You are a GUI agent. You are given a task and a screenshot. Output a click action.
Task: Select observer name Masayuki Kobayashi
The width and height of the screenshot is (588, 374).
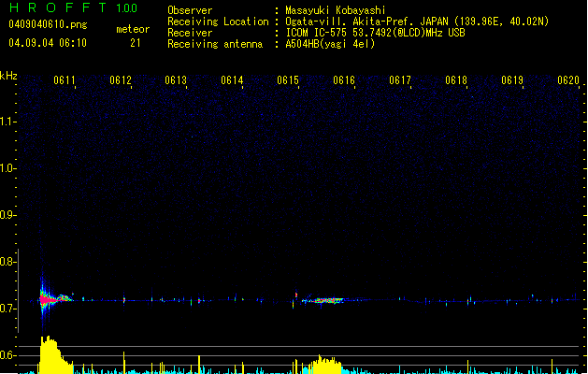point(336,10)
